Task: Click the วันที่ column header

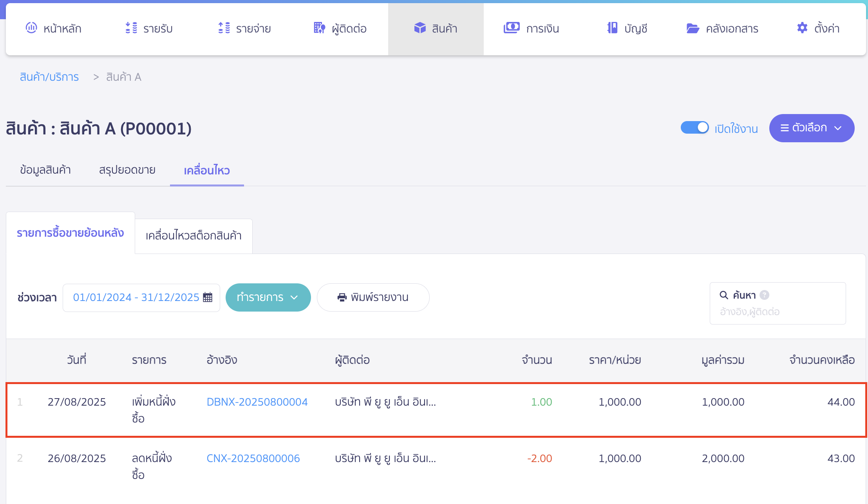Action: 77,360
